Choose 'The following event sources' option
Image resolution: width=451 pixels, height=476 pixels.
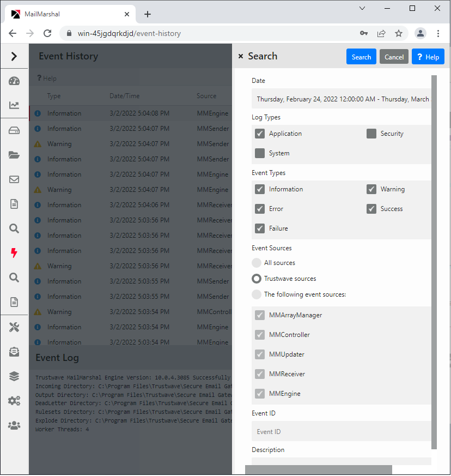coord(257,294)
